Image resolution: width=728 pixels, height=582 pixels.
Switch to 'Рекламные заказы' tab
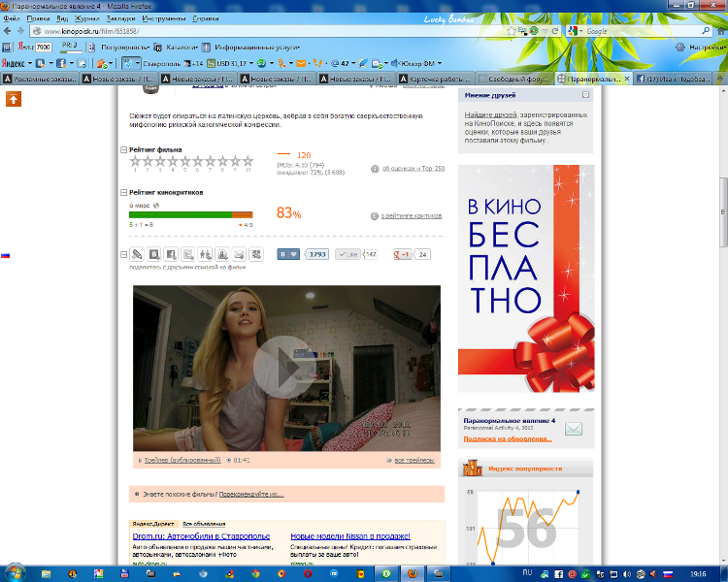40,79
